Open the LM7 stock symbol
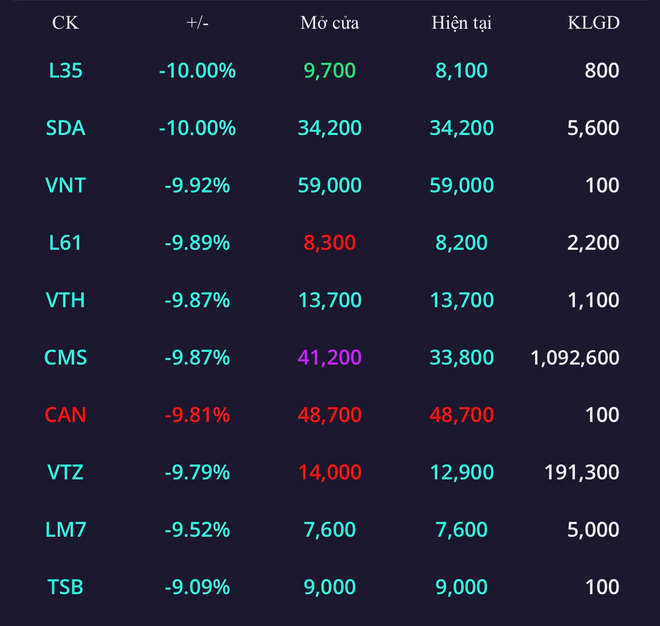Image resolution: width=660 pixels, height=626 pixels. (x=65, y=530)
